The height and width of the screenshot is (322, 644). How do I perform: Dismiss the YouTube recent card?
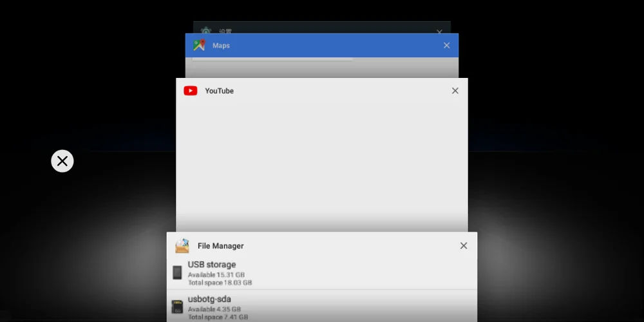pos(455,91)
